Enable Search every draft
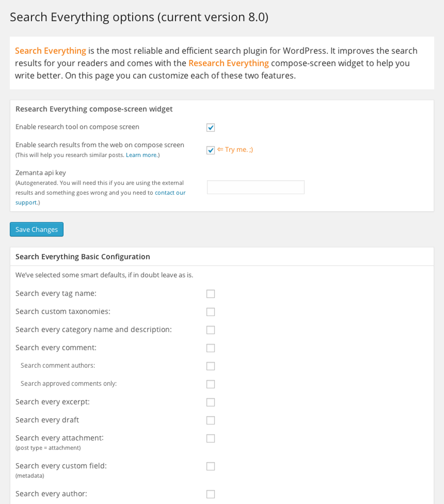This screenshot has height=504, width=444. coord(211,420)
